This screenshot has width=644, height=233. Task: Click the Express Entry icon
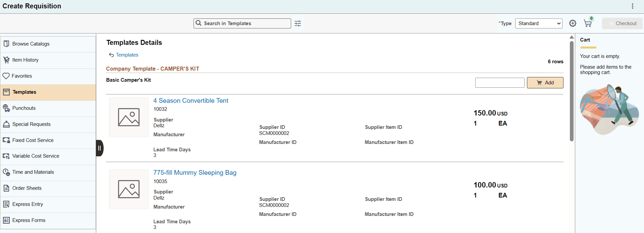(x=6, y=204)
